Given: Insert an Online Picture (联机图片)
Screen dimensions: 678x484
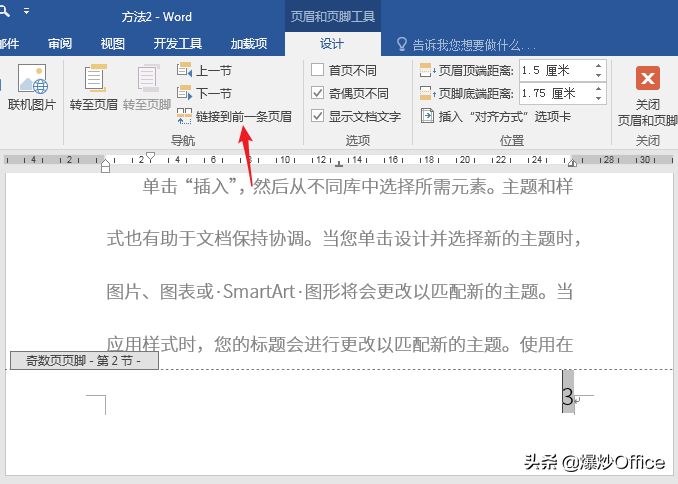Looking at the screenshot, I should tap(32, 87).
